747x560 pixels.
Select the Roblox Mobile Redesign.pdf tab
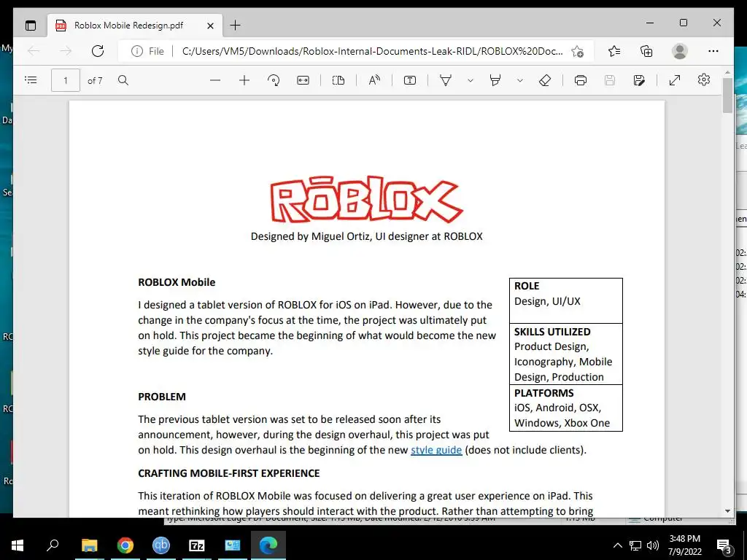point(128,26)
